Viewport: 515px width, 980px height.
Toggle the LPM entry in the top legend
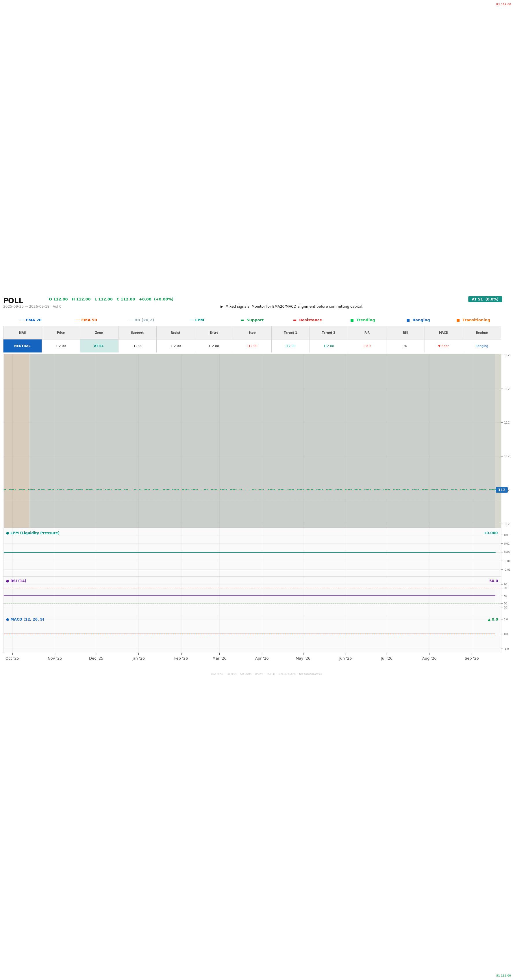click(x=197, y=320)
